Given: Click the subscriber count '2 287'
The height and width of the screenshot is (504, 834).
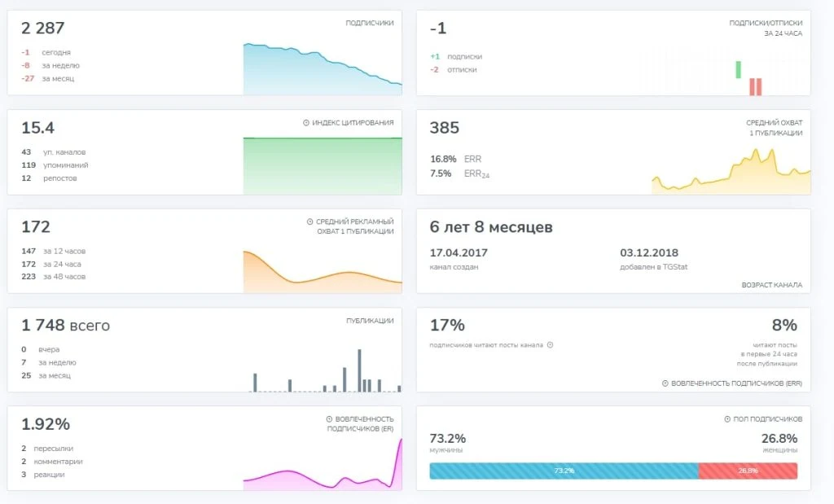Looking at the screenshot, I should pos(42,28).
